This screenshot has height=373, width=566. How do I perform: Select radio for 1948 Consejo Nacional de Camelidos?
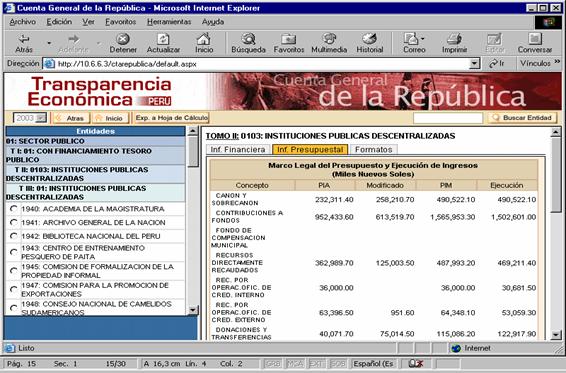click(x=14, y=308)
